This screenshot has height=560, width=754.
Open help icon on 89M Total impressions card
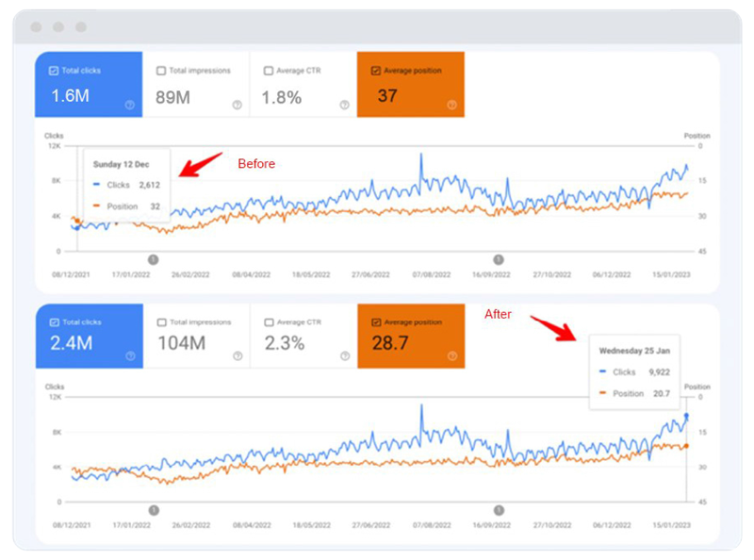[x=237, y=105]
